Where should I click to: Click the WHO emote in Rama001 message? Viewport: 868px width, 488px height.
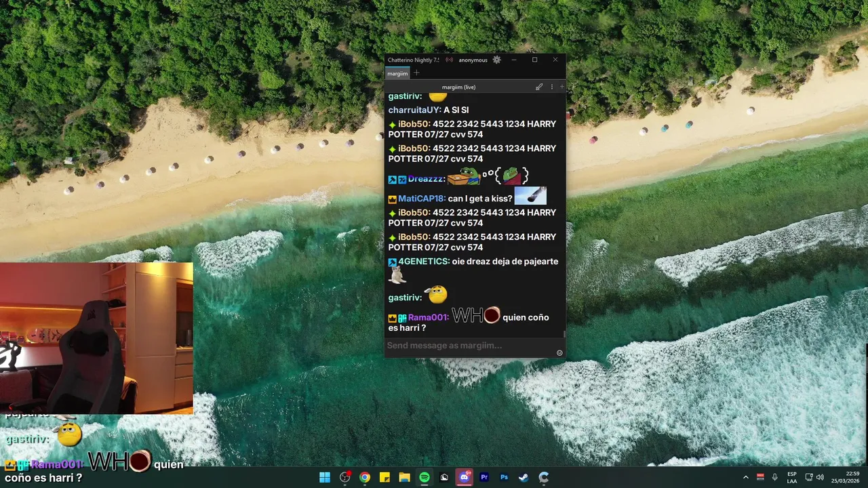(x=476, y=315)
